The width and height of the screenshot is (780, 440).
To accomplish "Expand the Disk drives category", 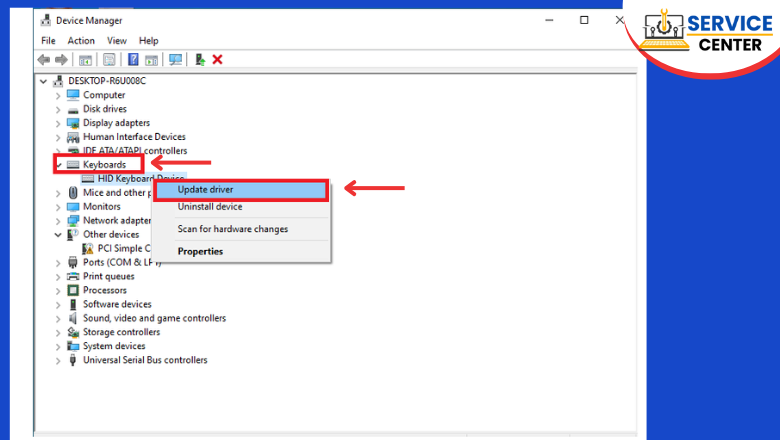I will pos(58,109).
